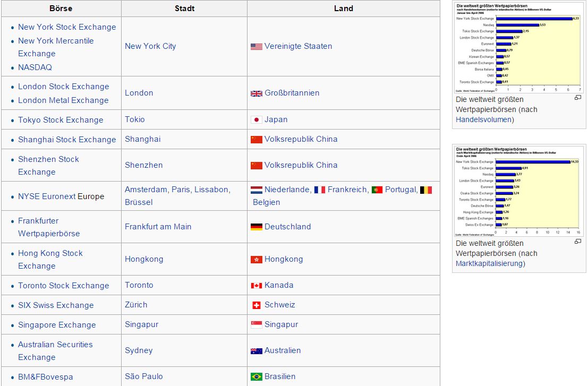Viewport: 588px width, 386px height.
Task: Open the Amsterdam city link
Action: [146, 190]
